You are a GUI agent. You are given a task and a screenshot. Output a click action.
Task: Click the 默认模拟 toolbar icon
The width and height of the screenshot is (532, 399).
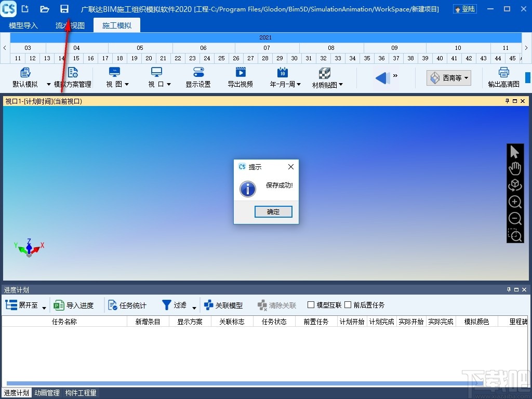25,73
